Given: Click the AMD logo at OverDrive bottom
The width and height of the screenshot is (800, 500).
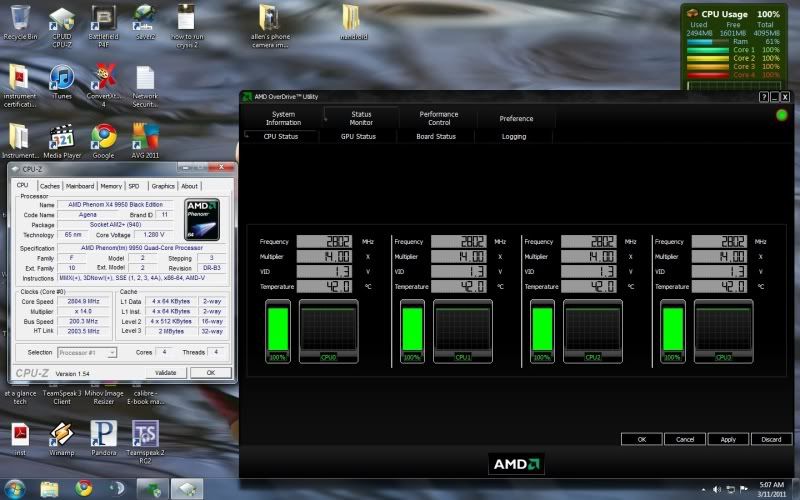Looking at the screenshot, I should click(516, 464).
